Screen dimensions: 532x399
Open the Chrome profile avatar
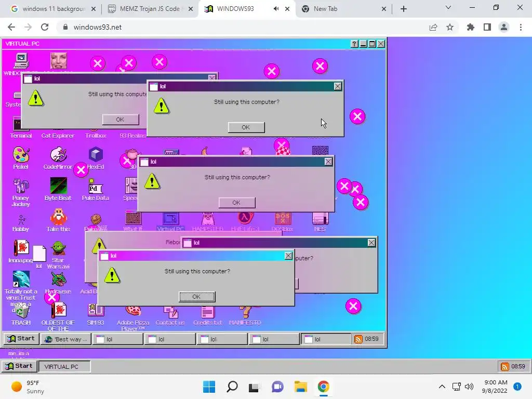[504, 27]
